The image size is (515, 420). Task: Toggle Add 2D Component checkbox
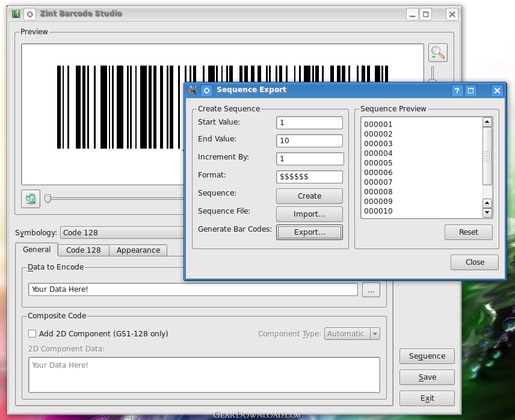[x=32, y=333]
